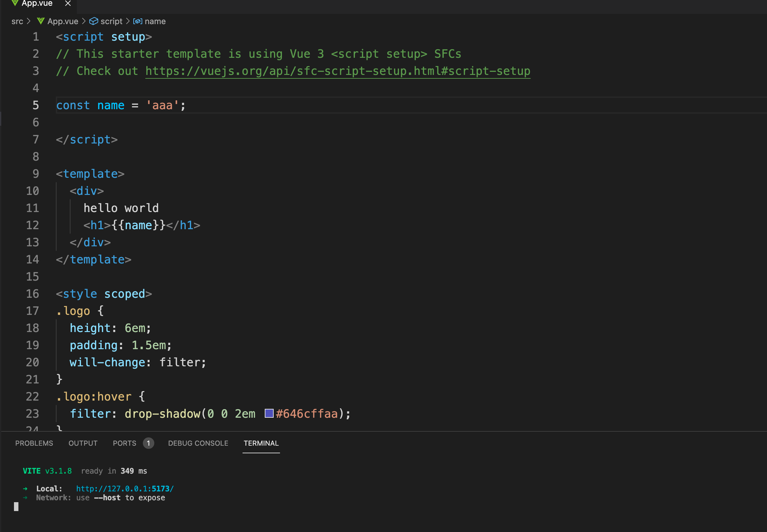Click the name variable symbol icon
This screenshot has width=767, height=532.
138,21
